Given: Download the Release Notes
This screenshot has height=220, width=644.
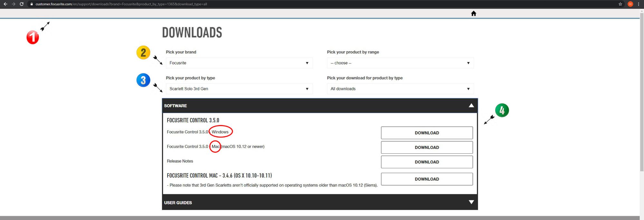Looking at the screenshot, I should coord(427,162).
